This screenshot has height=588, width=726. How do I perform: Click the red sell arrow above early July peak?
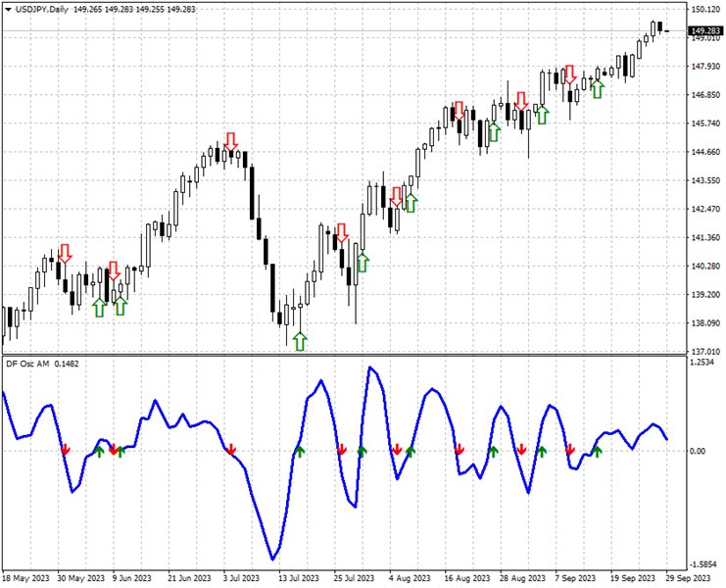[230, 142]
